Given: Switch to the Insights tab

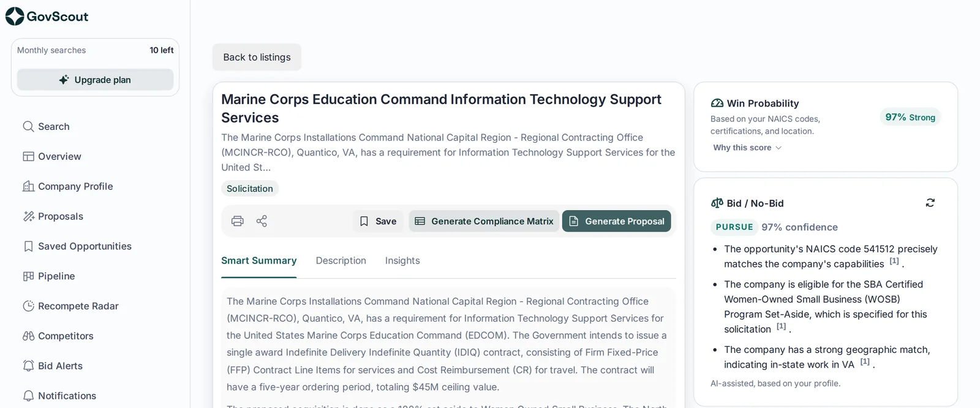Looking at the screenshot, I should click(402, 261).
